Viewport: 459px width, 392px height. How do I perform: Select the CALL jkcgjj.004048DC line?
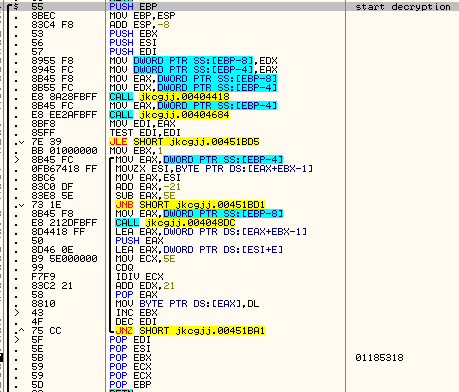click(x=175, y=223)
